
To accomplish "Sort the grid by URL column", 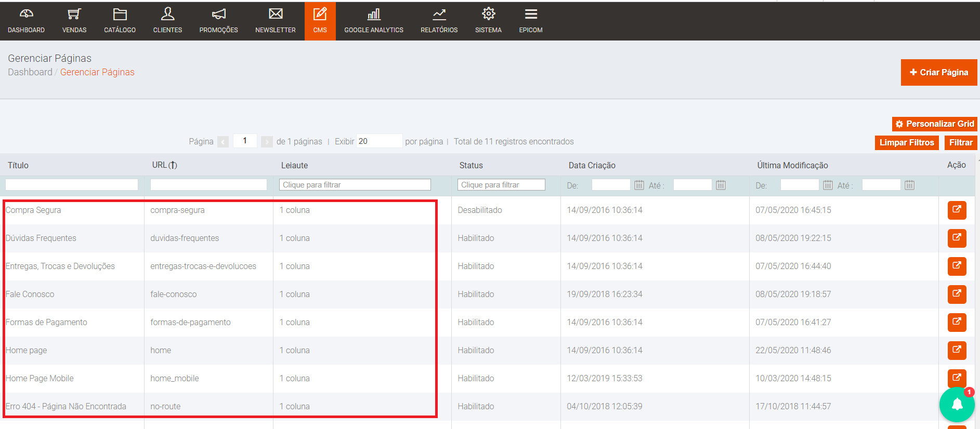I will point(164,165).
